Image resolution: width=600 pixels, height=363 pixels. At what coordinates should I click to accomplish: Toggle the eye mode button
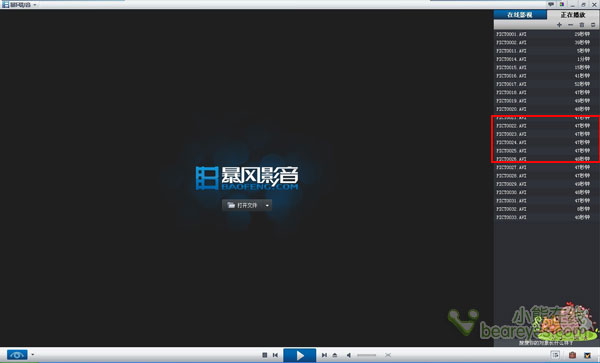17,355
